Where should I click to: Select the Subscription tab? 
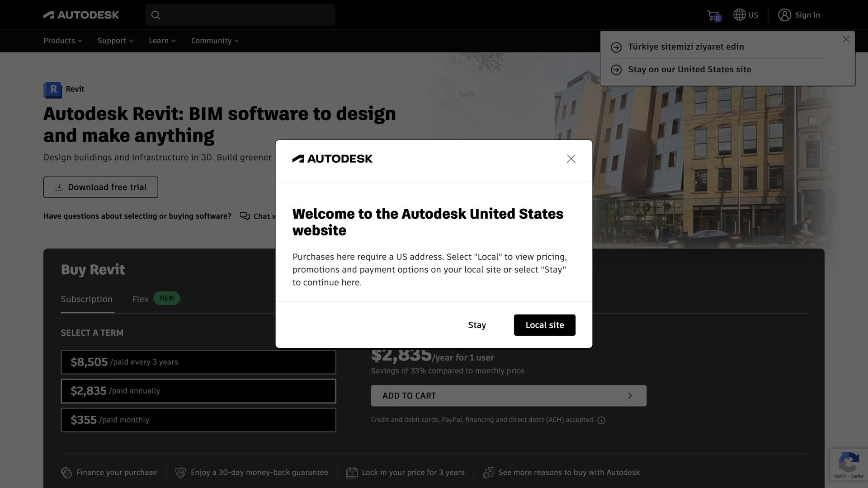pos(87,299)
